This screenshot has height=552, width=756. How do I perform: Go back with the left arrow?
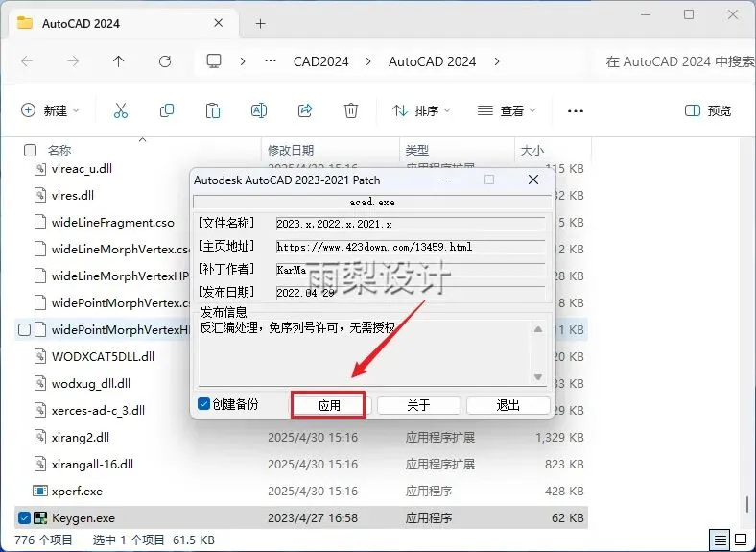[x=27, y=61]
